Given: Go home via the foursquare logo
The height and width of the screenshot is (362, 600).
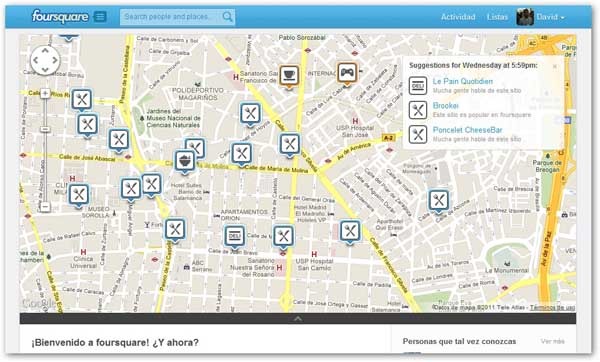Looking at the screenshot, I should (60, 16).
